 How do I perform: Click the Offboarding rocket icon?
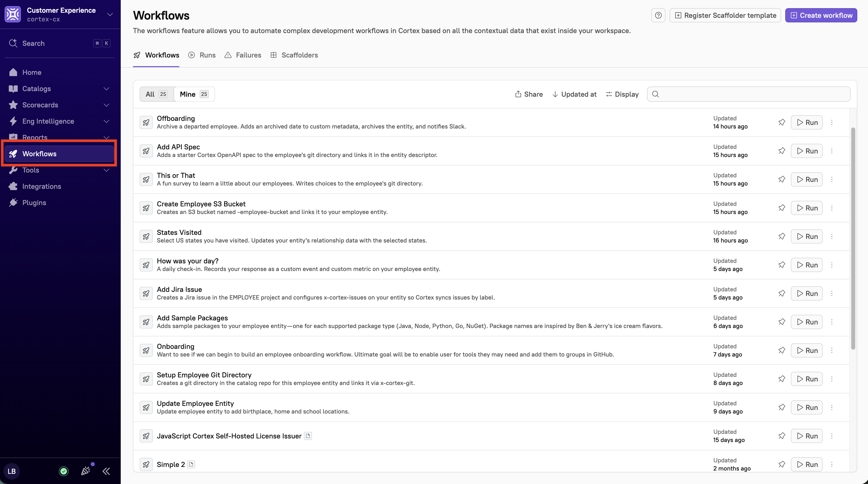point(146,122)
